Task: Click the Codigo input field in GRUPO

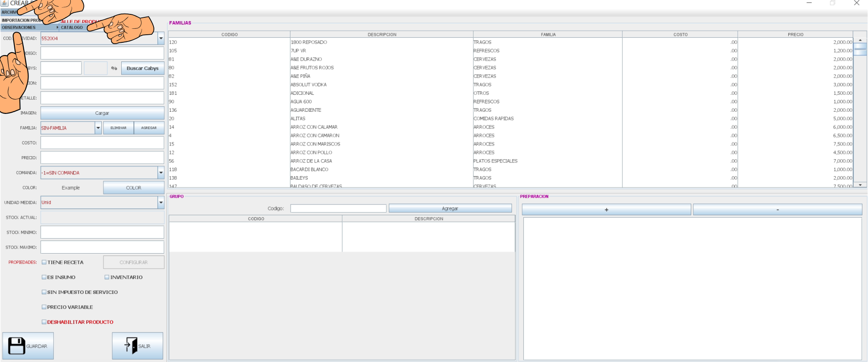Action: [338, 208]
